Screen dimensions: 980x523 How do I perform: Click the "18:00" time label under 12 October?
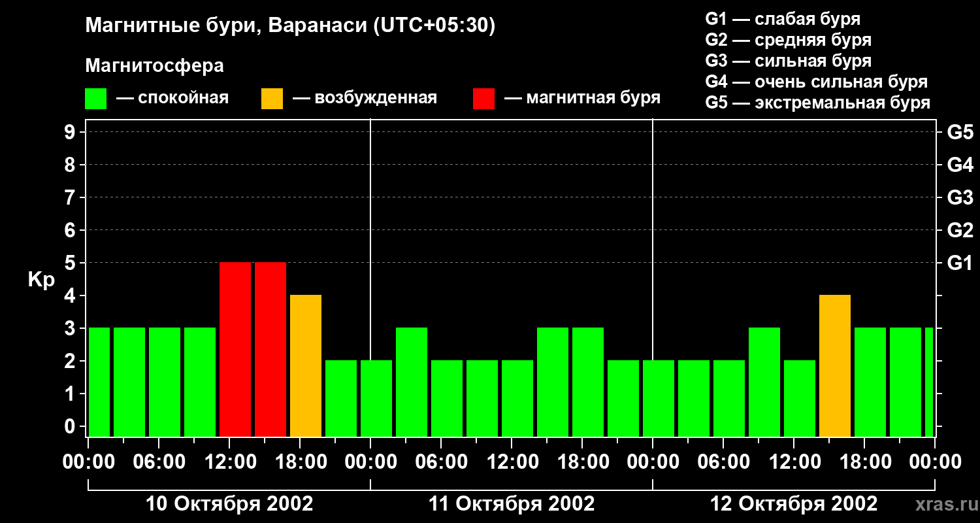[864, 462]
